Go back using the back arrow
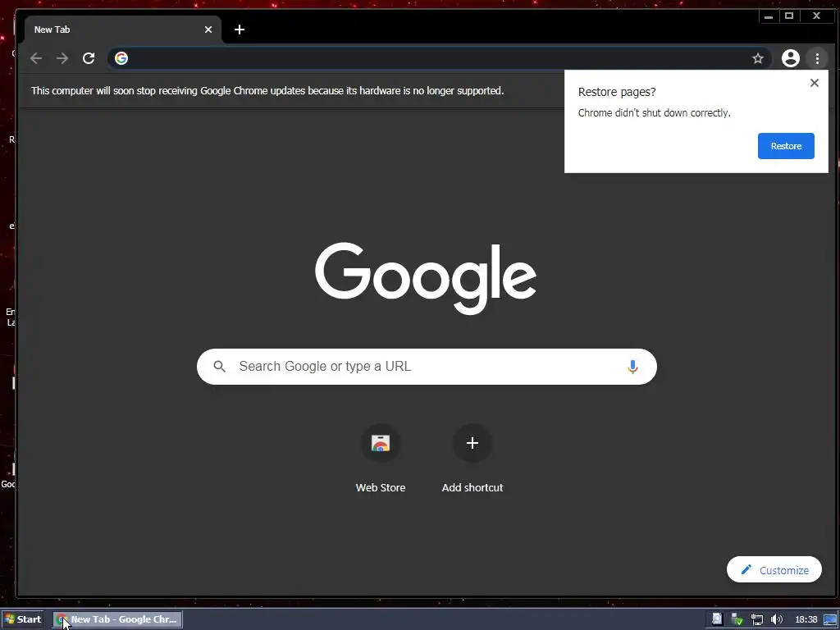This screenshot has width=840, height=630. click(x=36, y=58)
